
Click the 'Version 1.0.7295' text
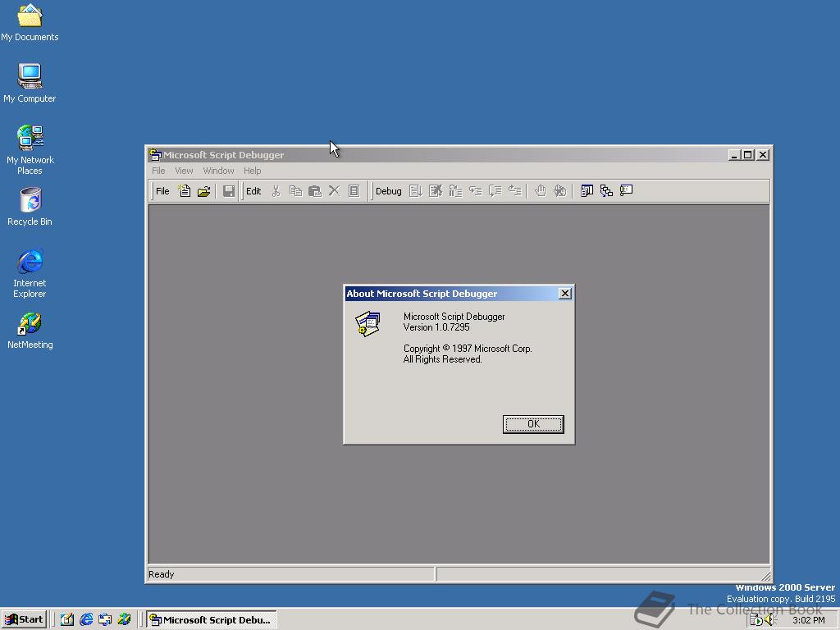pyautogui.click(x=436, y=327)
